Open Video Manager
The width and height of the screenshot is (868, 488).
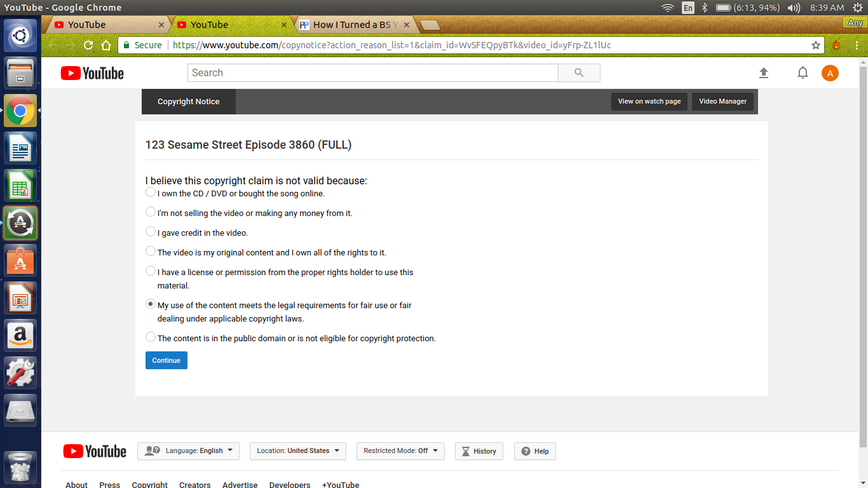click(723, 102)
